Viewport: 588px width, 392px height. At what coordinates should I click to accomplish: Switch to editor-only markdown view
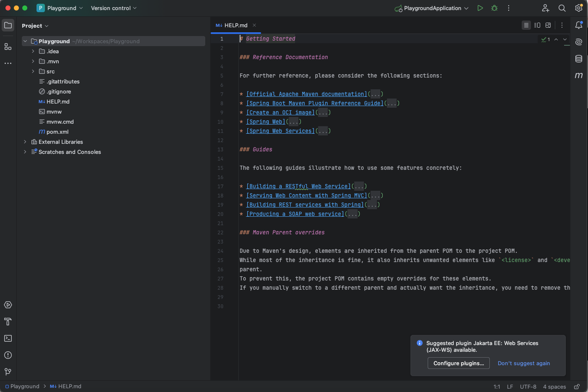coord(526,25)
